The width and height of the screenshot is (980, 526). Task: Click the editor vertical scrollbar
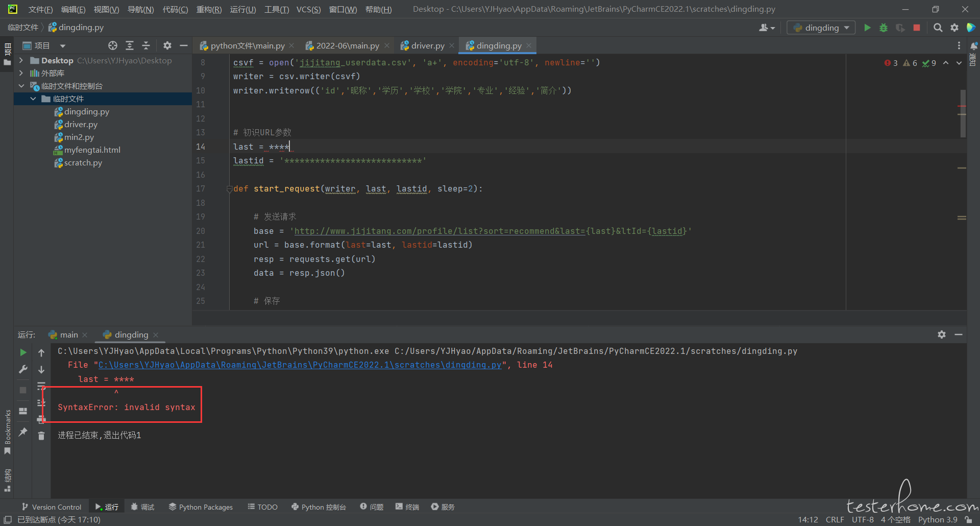(963, 113)
